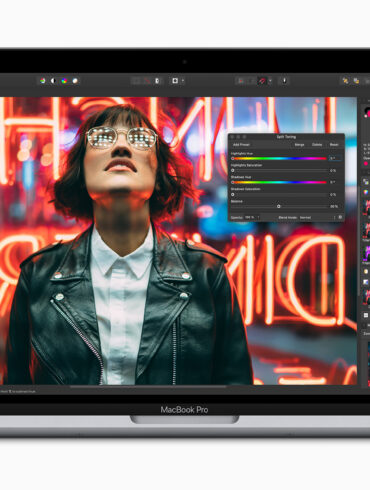
Task: Click the first yellow arrange icon at toolbar right
Action: (x=346, y=81)
